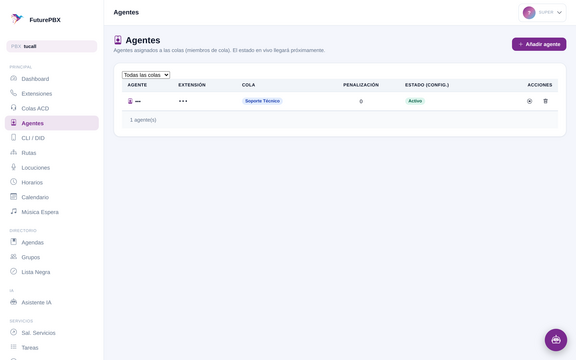
Task: Click the PENALIZACIÓN column header
Action: click(x=361, y=85)
